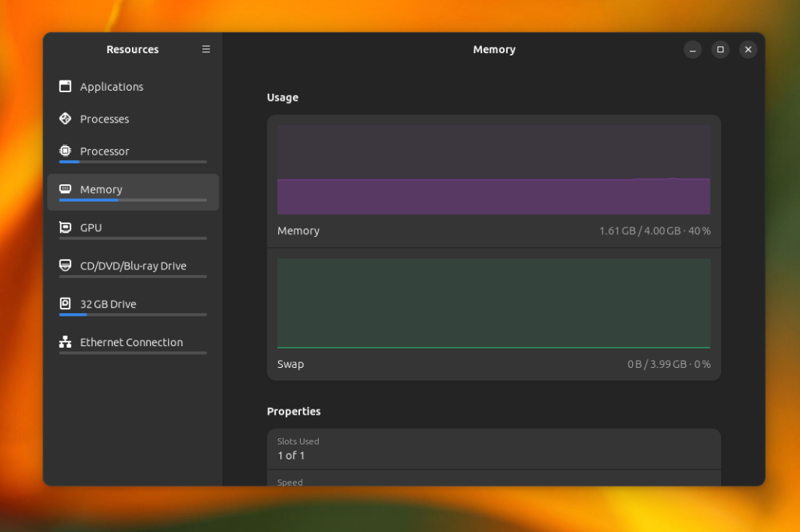
Task: Click the CD/DVD/Blu-ray Drive icon
Action: pyautogui.click(x=66, y=266)
